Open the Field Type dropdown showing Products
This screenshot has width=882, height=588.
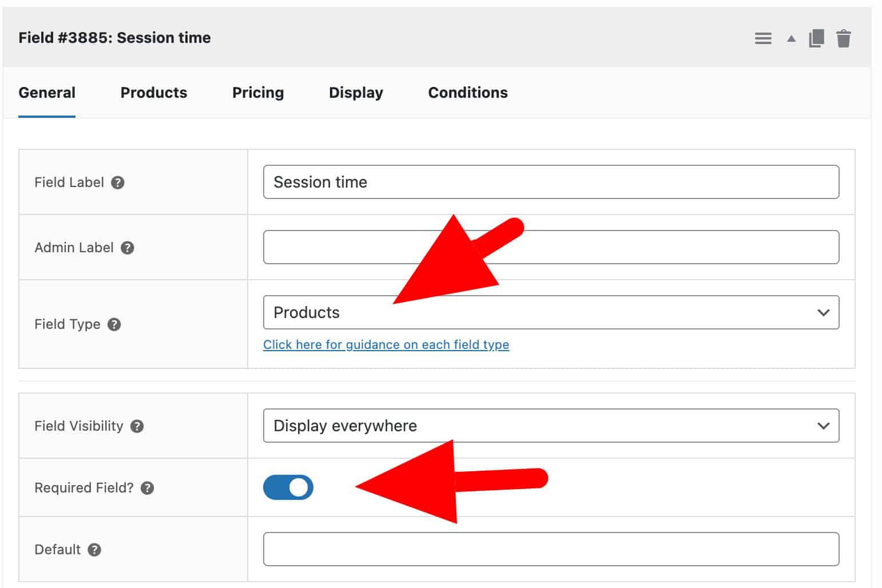pyautogui.click(x=551, y=312)
